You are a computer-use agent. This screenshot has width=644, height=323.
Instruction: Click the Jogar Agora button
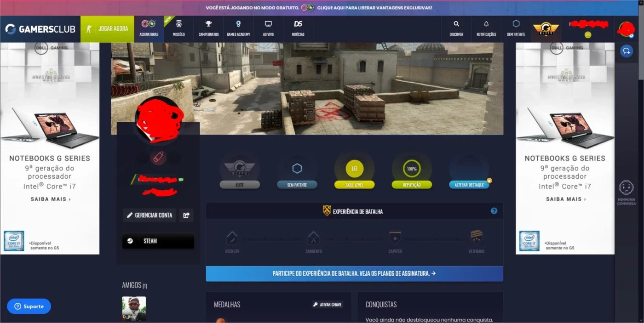point(107,29)
